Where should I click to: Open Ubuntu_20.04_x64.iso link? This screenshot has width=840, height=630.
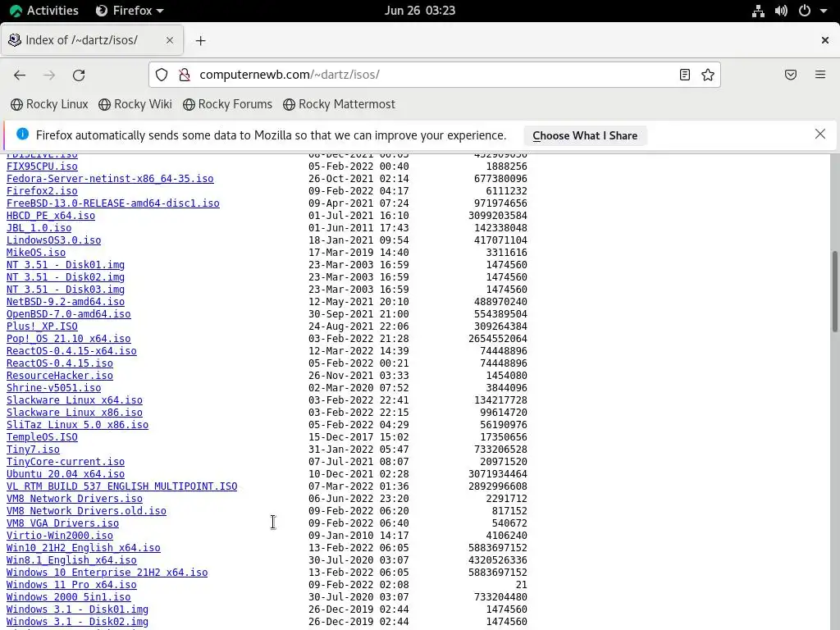click(x=66, y=475)
